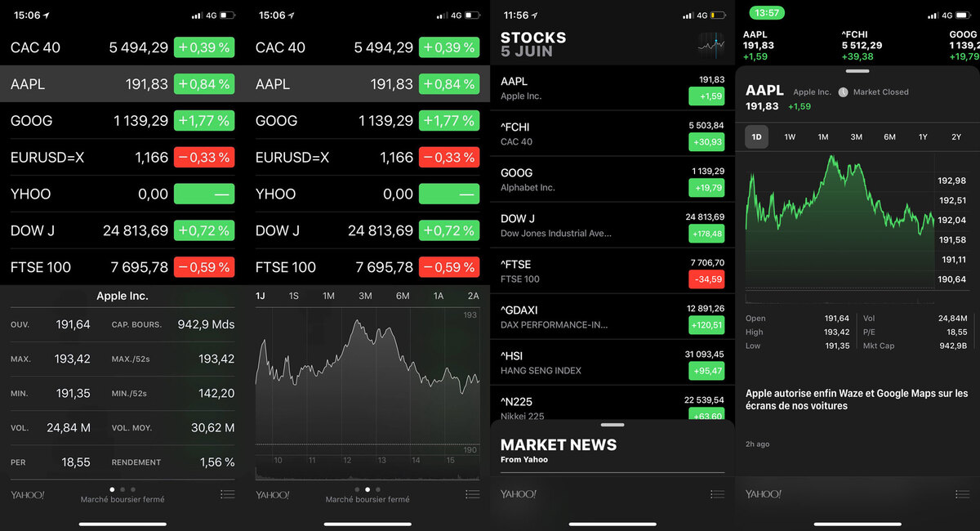
Task: Open stock list icon in leftmost Apple Inc. details screen
Action: (x=227, y=494)
